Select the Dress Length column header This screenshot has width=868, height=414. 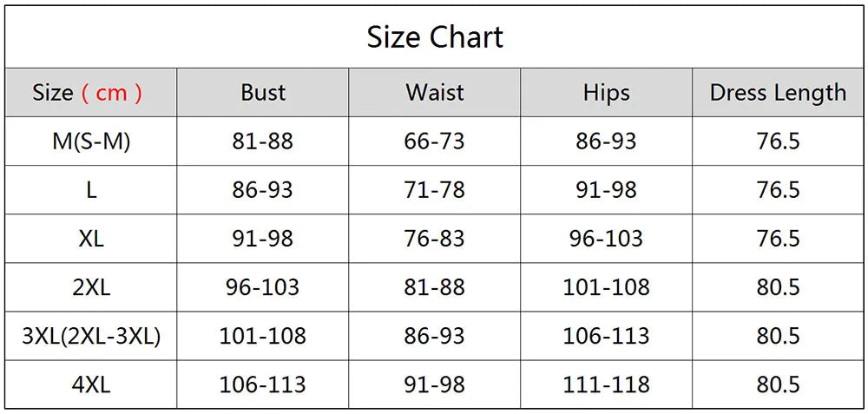tap(778, 93)
